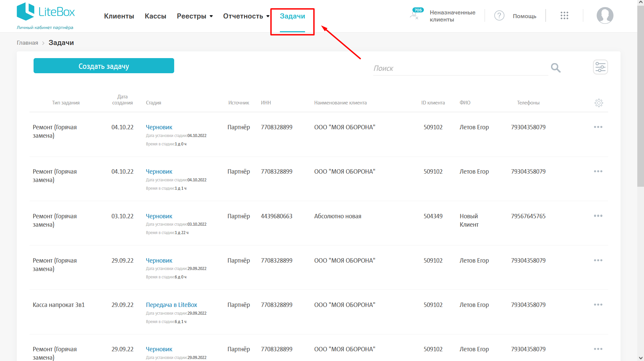Open Передача в LiteBox stage link

(x=171, y=305)
